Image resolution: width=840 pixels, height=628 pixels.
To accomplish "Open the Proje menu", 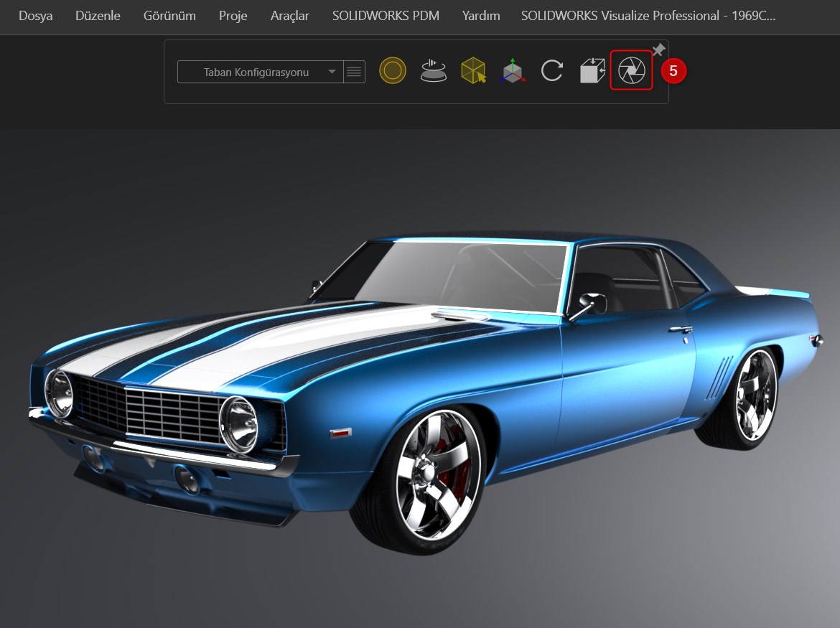I will 233,16.
